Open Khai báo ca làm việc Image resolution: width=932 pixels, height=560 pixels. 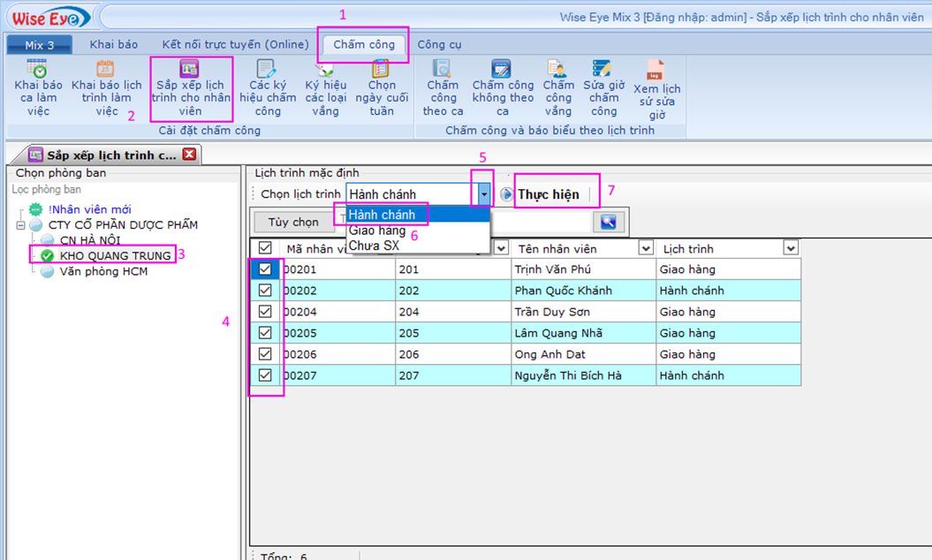pos(38,88)
